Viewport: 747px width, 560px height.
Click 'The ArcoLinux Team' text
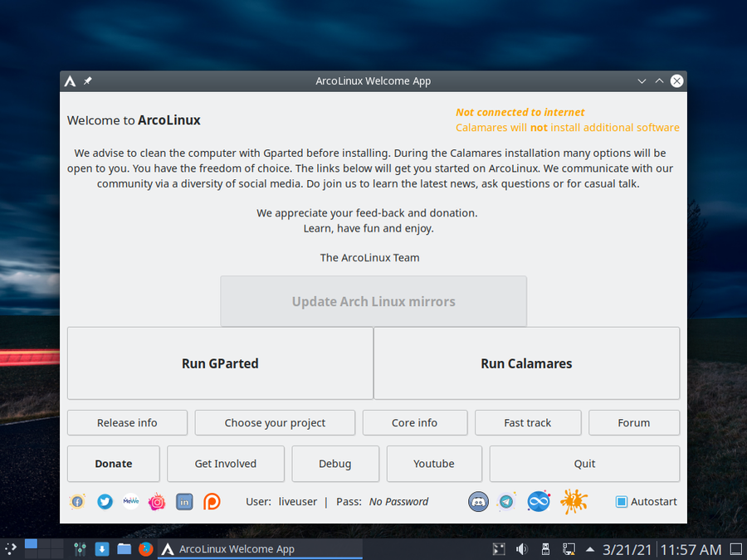pos(369,258)
